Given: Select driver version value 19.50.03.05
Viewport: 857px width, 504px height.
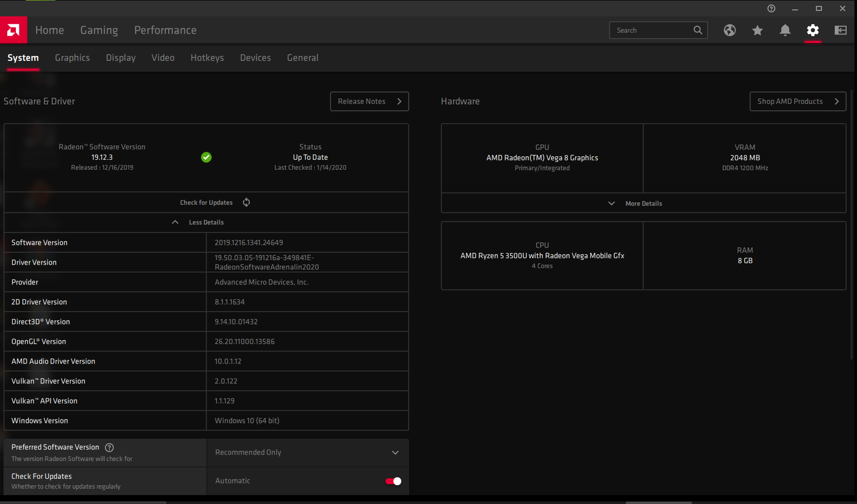Looking at the screenshot, I should click(x=267, y=262).
